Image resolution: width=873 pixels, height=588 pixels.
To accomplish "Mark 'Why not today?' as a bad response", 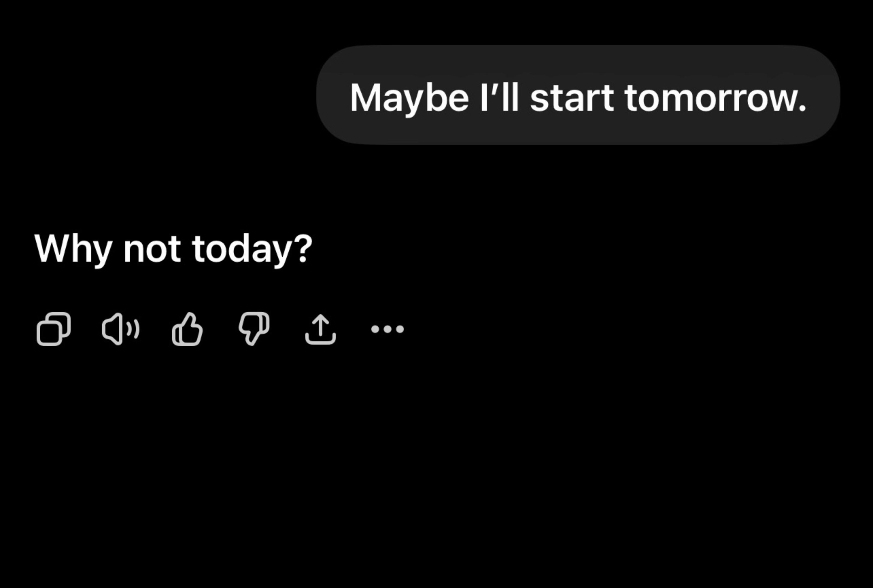I will (254, 329).
